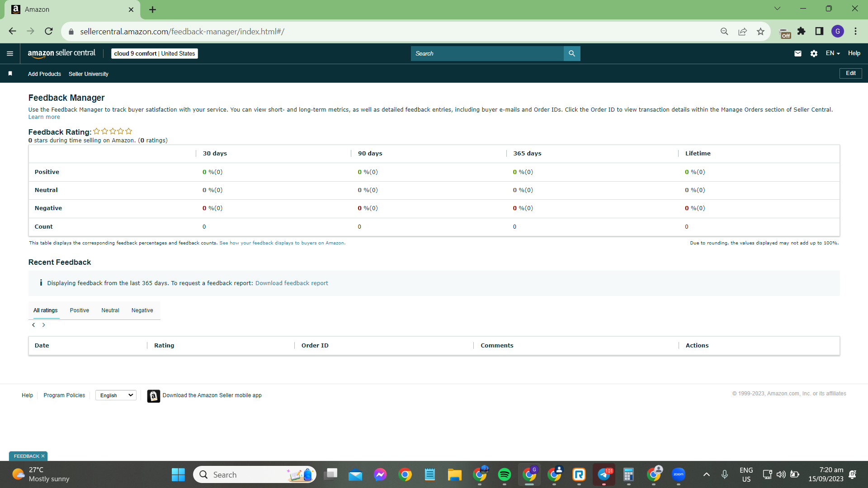Switch to the Negative tab
868x488 pixels.
point(142,310)
